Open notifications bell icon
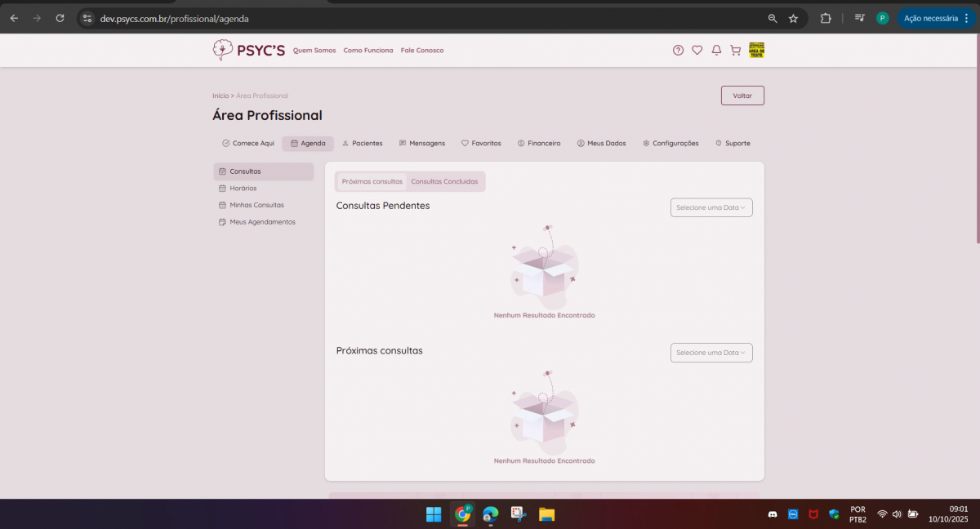The width and height of the screenshot is (980, 529). click(716, 51)
